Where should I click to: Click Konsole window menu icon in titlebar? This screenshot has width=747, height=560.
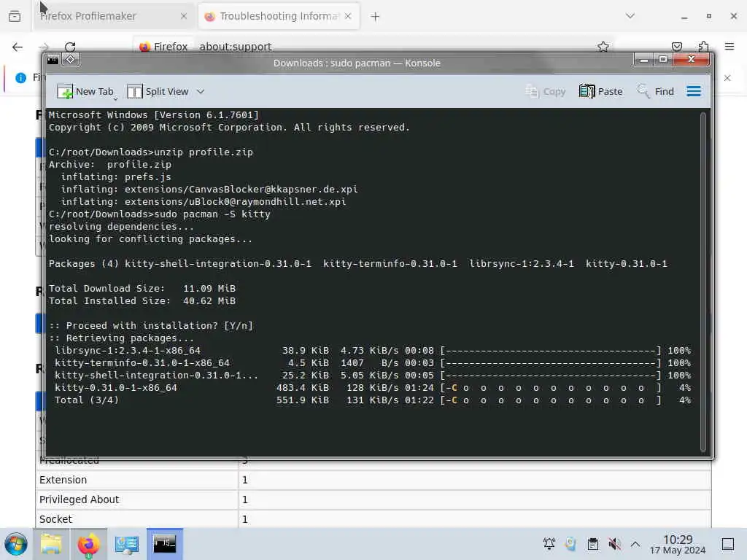(x=53, y=60)
